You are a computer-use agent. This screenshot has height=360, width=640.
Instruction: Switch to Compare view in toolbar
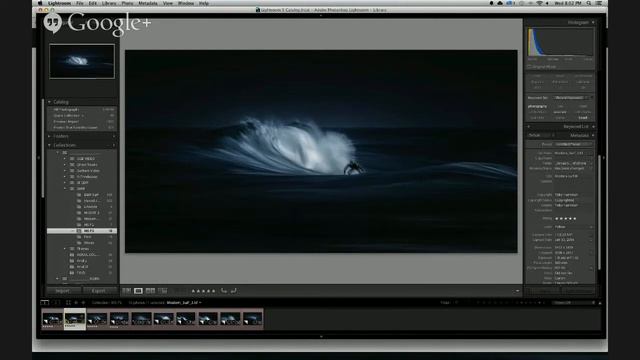pyautogui.click(x=150, y=291)
